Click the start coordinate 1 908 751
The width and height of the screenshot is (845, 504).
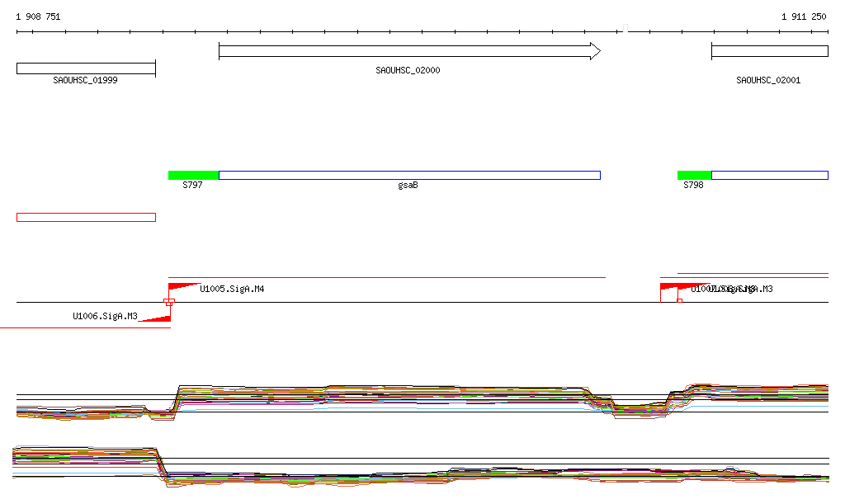(38, 16)
